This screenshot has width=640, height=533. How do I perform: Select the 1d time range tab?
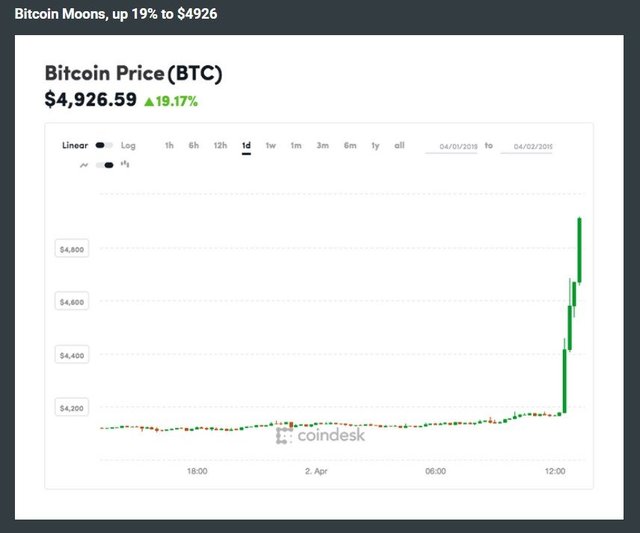point(246,146)
